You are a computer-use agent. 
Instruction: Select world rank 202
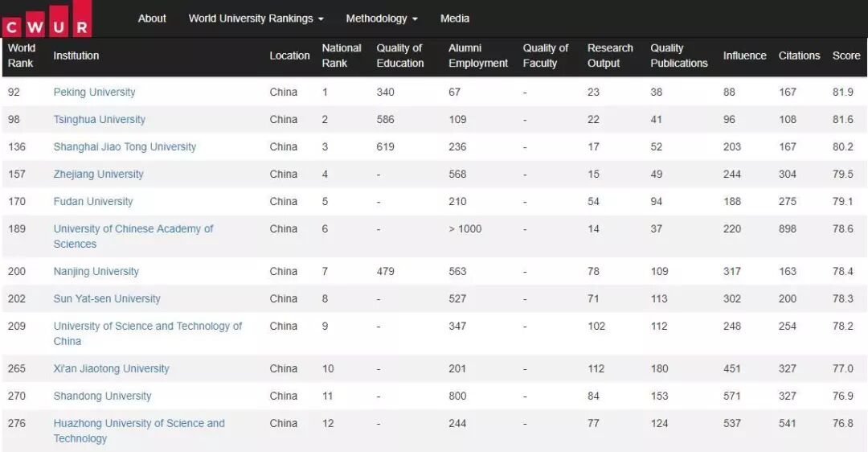[x=17, y=298]
